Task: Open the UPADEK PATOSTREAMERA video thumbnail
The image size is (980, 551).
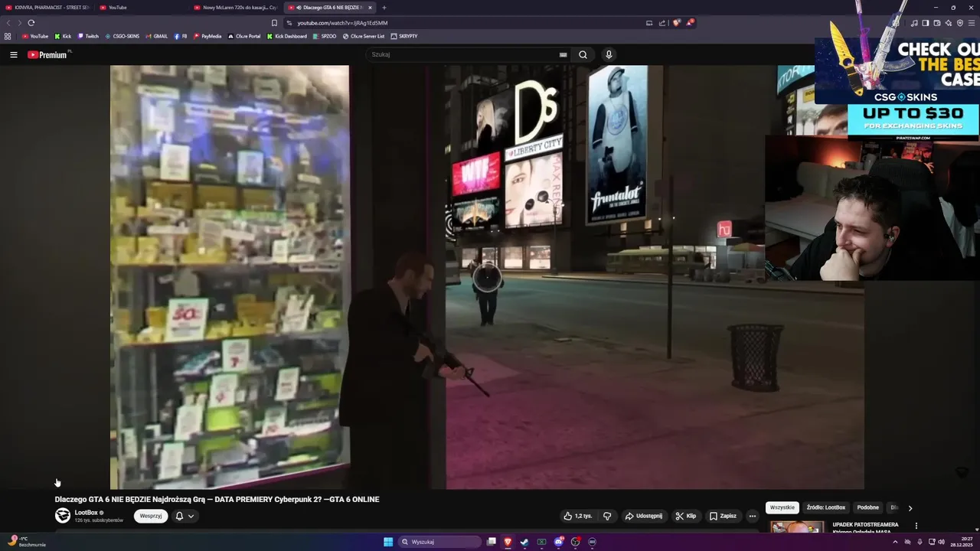Action: 797,527
